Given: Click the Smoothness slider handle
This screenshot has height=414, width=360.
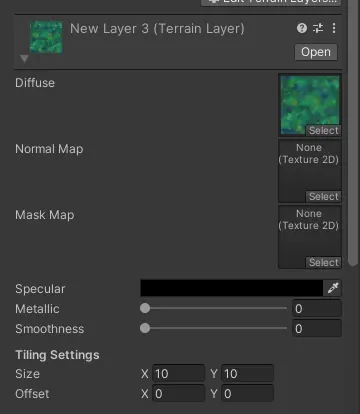Looking at the screenshot, I should [145, 328].
